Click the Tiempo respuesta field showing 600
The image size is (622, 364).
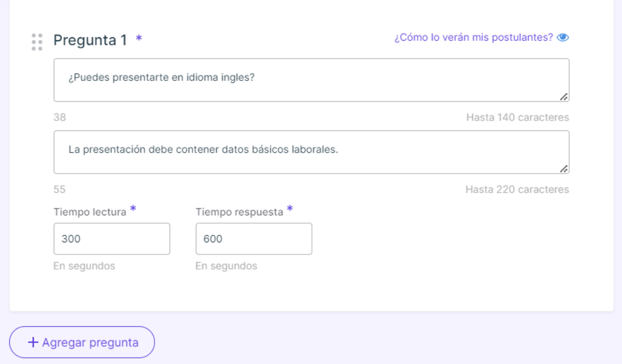click(x=254, y=239)
